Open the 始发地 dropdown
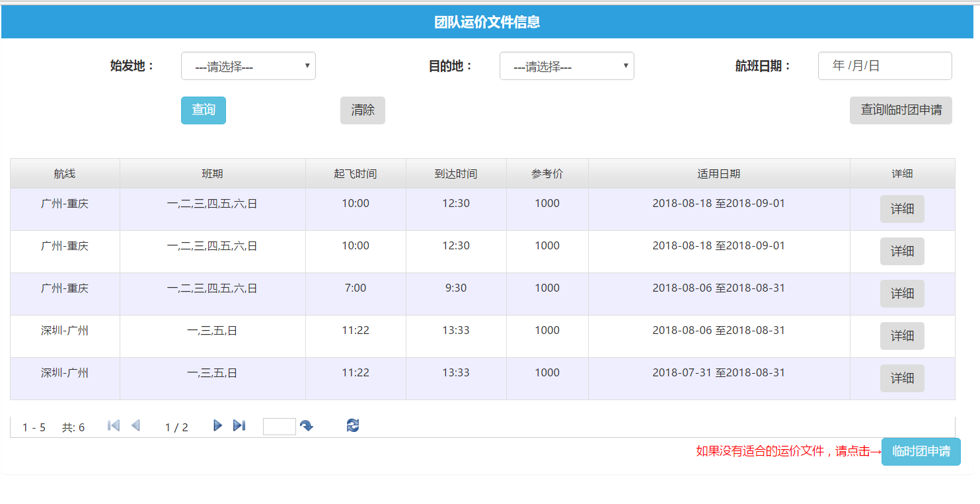 click(x=248, y=66)
